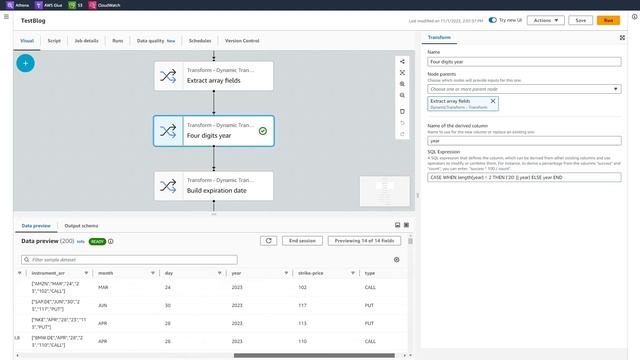Add a new node with plus button
640x360 pixels.
(x=25, y=63)
